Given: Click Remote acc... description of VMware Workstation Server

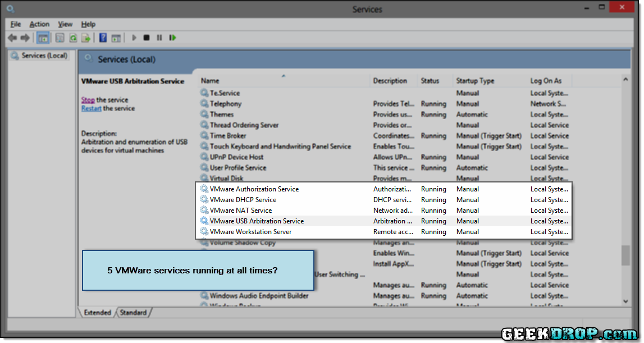Looking at the screenshot, I should [x=393, y=232].
